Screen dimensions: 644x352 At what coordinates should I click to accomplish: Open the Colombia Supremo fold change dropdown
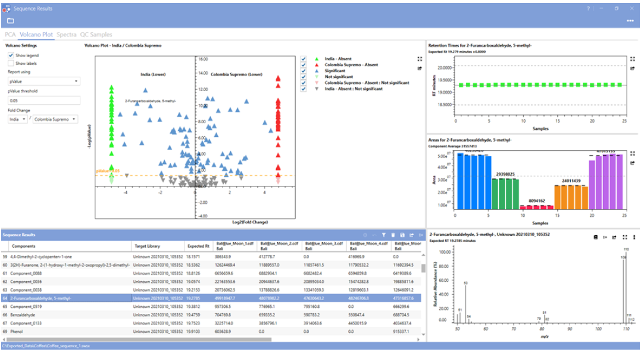[x=55, y=119]
